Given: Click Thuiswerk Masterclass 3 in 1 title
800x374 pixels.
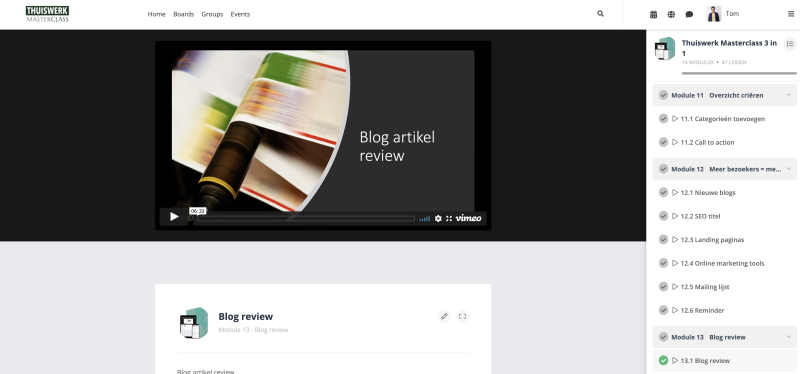Looking at the screenshot, I should pyautogui.click(x=729, y=48).
